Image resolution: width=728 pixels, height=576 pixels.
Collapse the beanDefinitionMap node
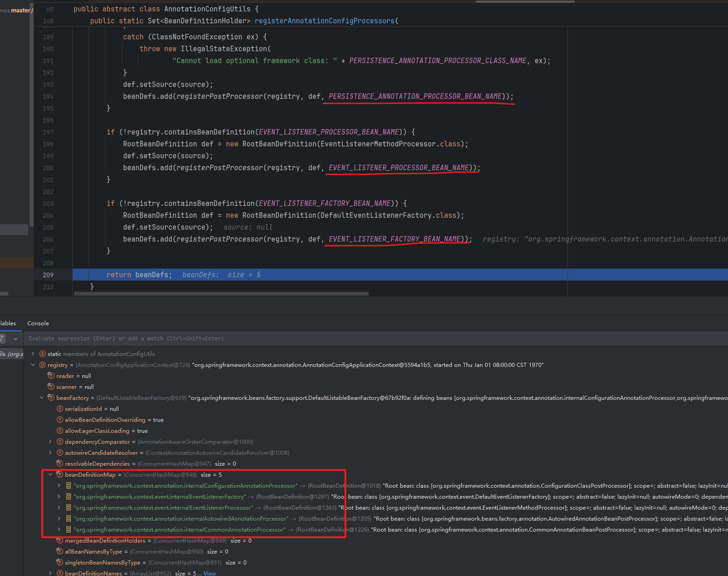(50, 474)
